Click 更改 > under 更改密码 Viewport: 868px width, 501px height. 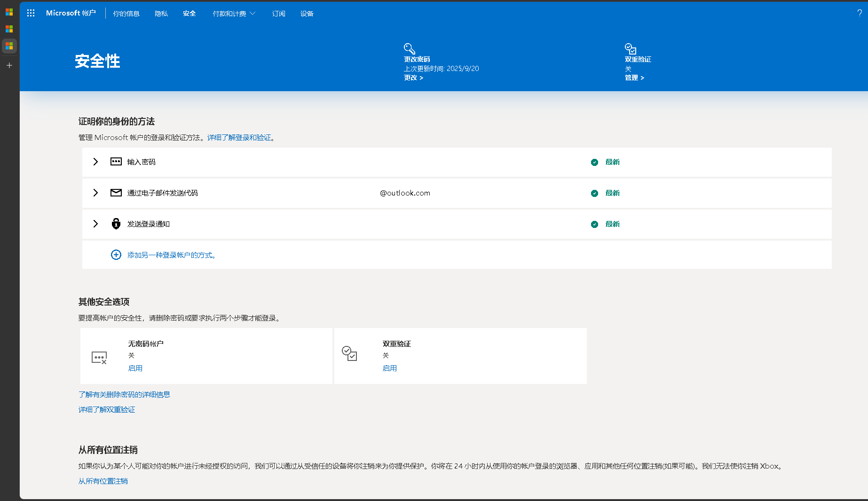click(414, 78)
